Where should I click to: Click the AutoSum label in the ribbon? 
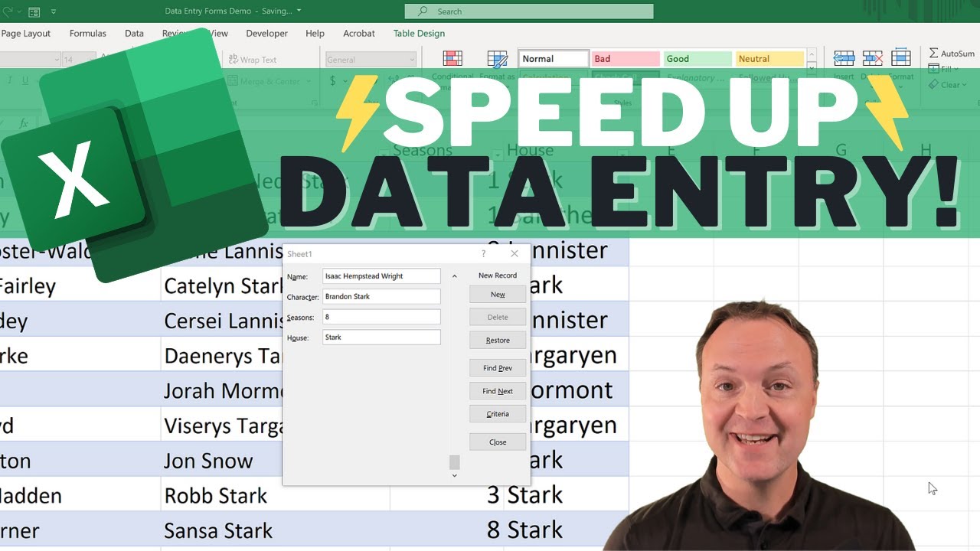tap(958, 54)
